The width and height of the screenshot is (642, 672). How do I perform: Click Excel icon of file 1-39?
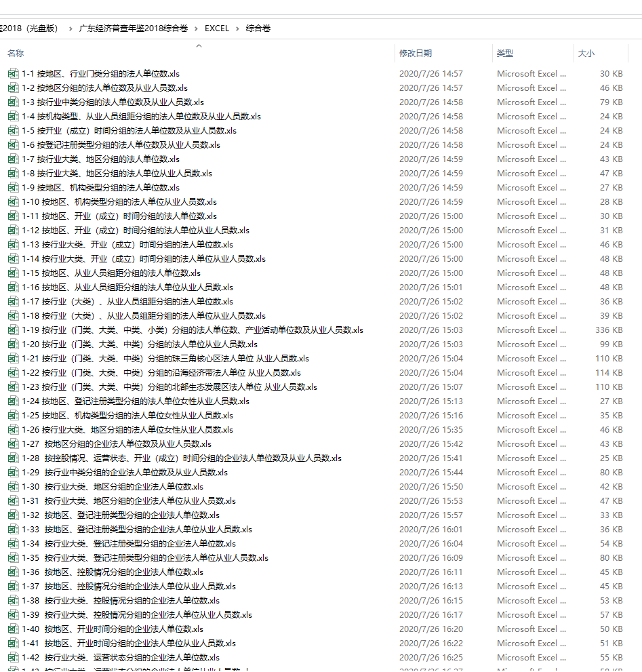coord(14,615)
